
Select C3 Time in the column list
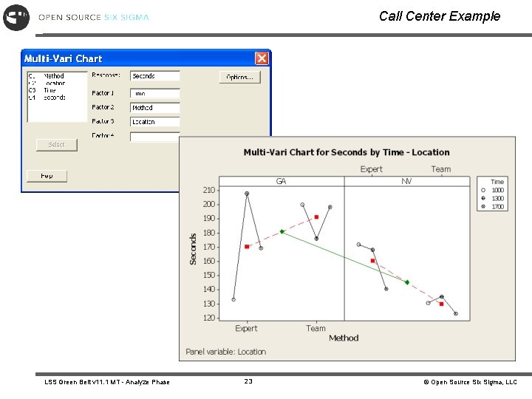(42, 90)
